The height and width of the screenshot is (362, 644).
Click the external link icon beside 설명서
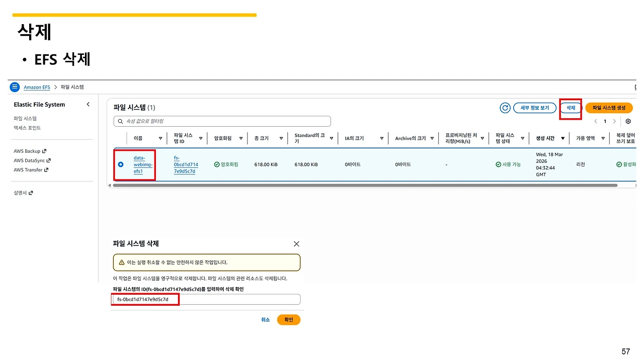coord(31,193)
